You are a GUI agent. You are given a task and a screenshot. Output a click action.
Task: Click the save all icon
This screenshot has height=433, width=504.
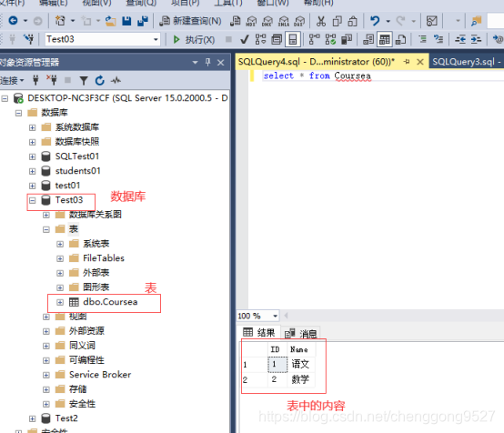pyautogui.click(x=143, y=21)
